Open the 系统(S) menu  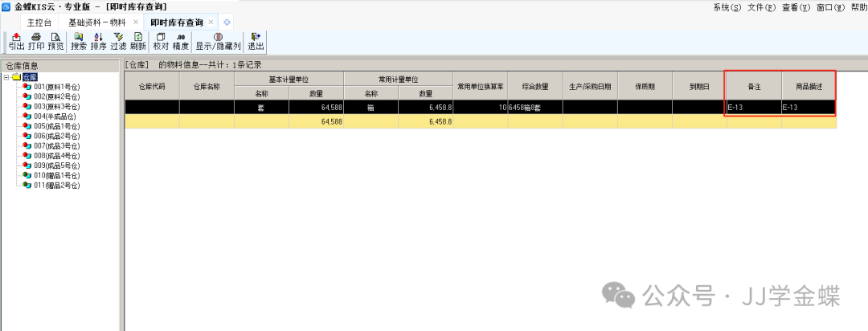727,6
